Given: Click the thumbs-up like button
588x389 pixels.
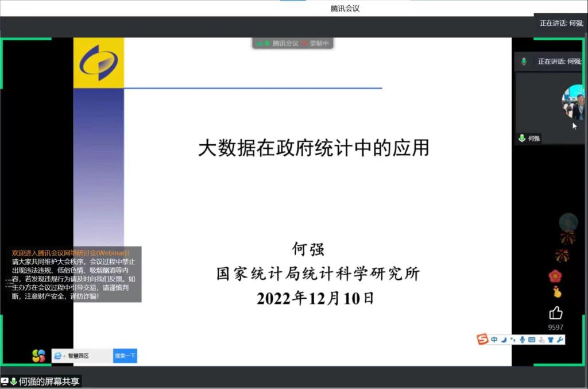Looking at the screenshot, I should 555,313.
